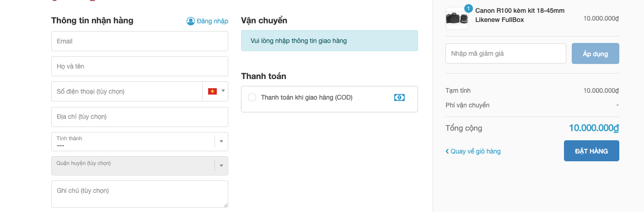This screenshot has height=212, width=644.
Task: Focus the Email input field
Action: (x=140, y=41)
